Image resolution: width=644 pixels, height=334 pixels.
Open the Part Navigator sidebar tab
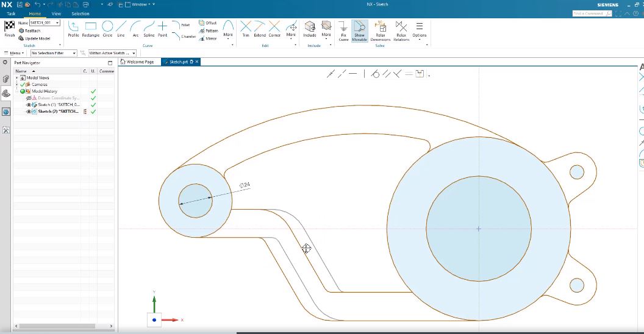[x=5, y=94]
